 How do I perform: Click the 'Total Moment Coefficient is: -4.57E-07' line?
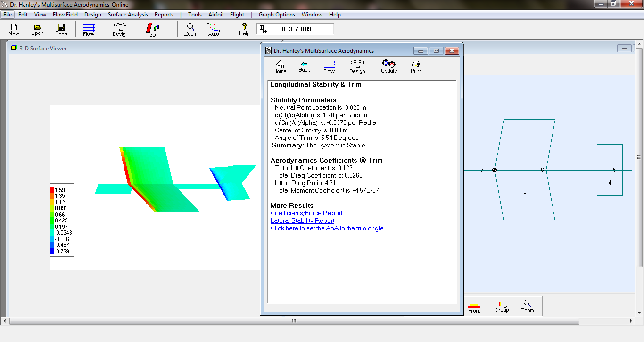point(327,190)
